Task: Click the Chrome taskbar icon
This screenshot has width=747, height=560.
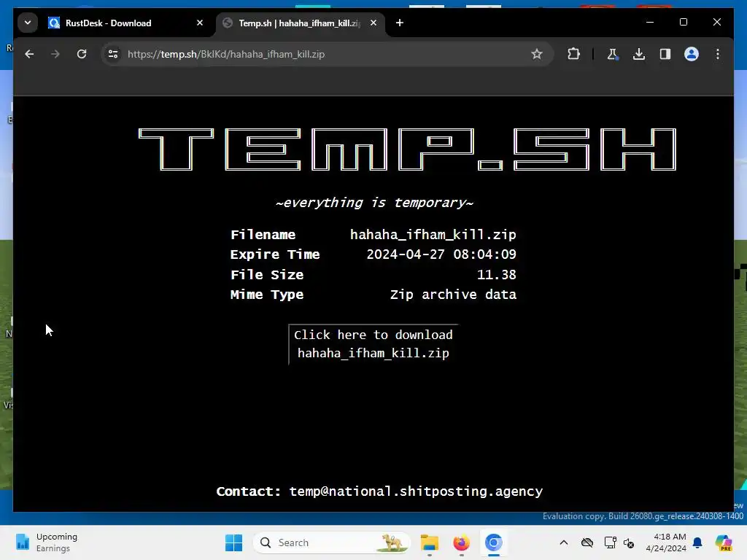Action: (x=494, y=542)
